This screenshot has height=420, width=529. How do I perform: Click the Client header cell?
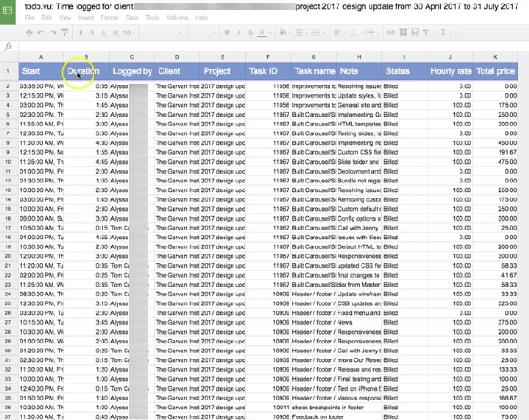click(177, 71)
